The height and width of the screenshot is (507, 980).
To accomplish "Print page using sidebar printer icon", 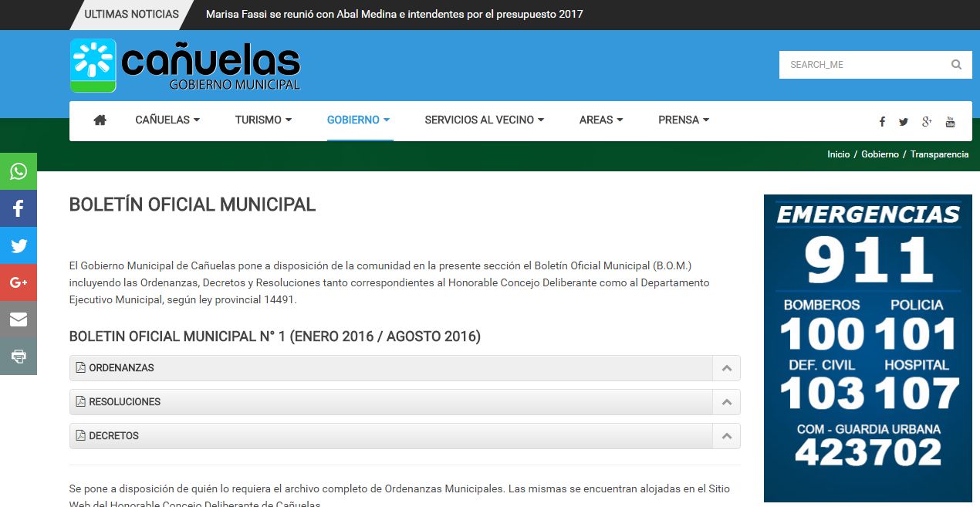I will click(x=19, y=357).
